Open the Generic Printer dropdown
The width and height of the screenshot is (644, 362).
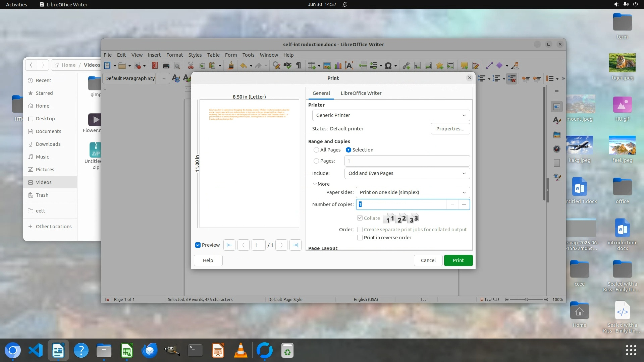click(391, 115)
